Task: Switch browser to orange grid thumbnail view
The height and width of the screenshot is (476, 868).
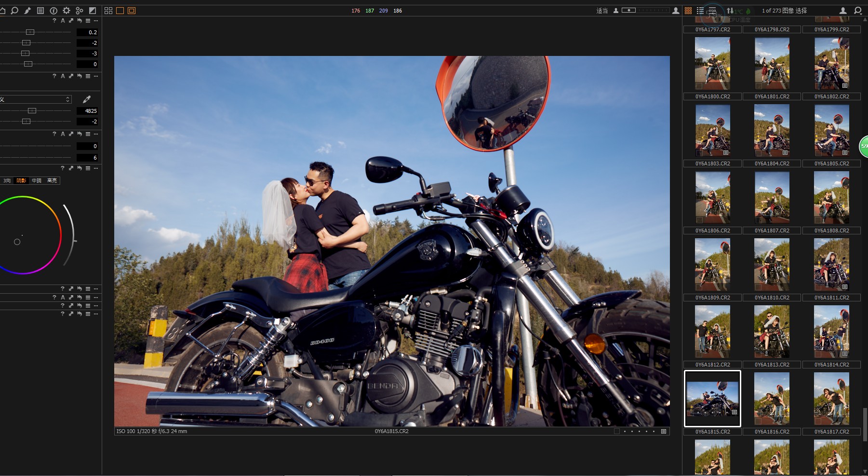Action: [x=688, y=10]
